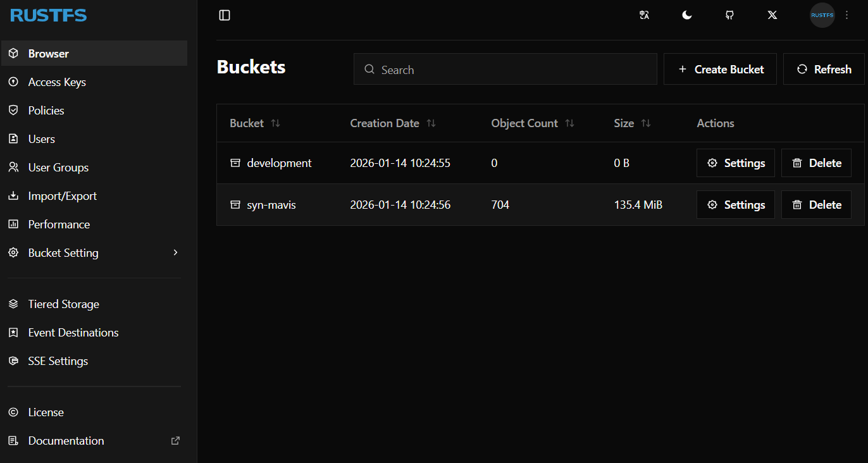Refresh the bucket list
Screen dimensions: 868x463
824,68
